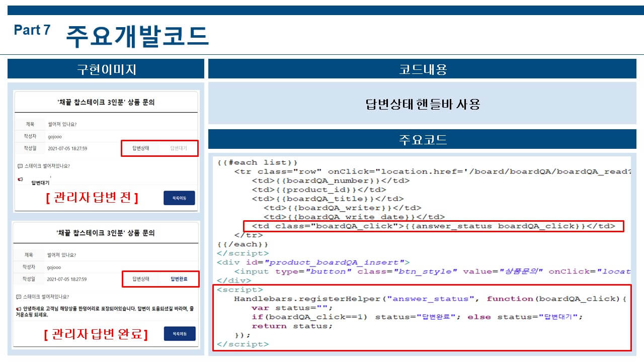Image resolution: width=644 pixels, height=362 pixels.
Task: Click the {{boardQA_writer}} code line
Action: pos(342,208)
